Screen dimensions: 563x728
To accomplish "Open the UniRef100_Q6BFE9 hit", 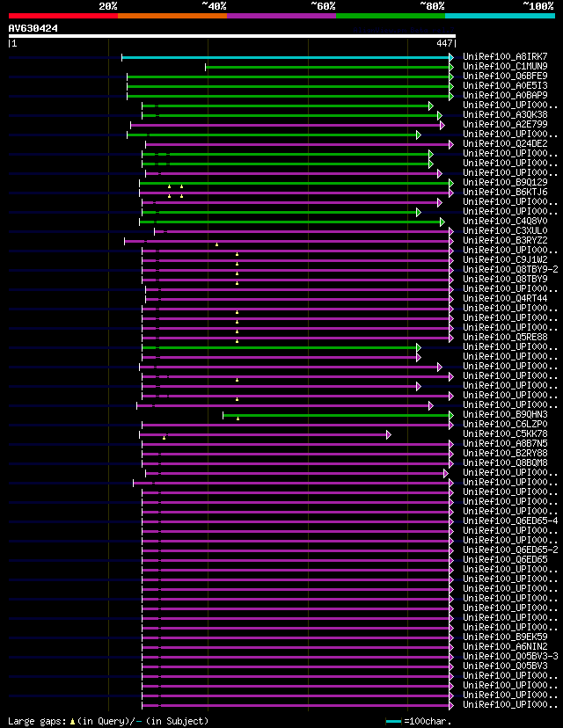I will pyautogui.click(x=505, y=76).
